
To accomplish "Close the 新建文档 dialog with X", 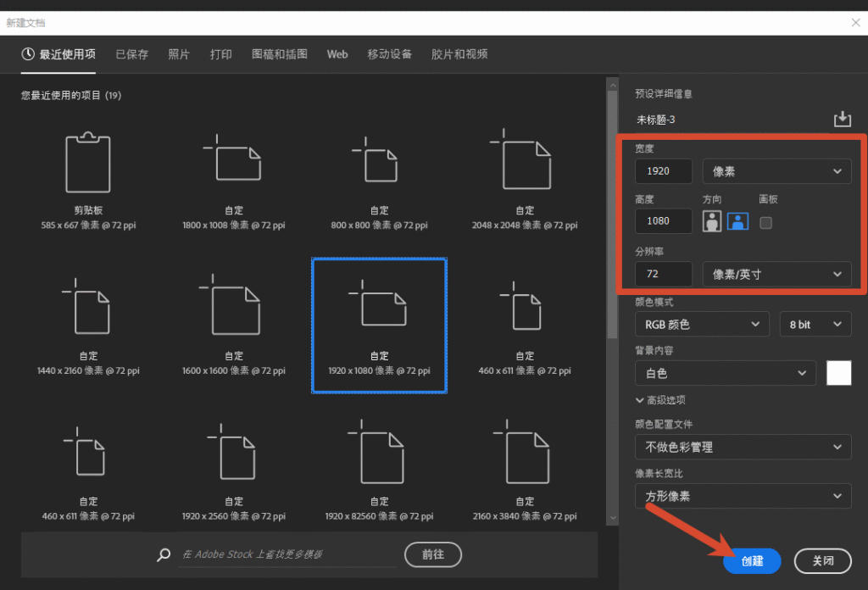I will click(855, 23).
